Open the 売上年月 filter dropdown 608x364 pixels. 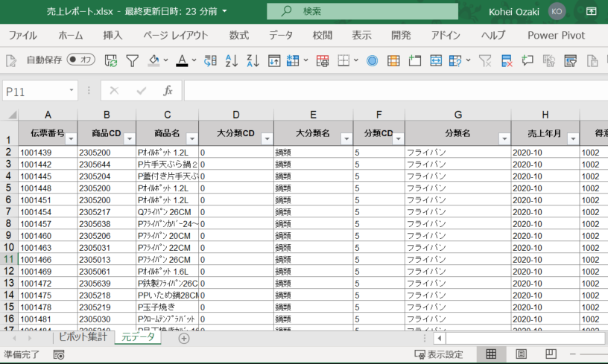(x=573, y=138)
